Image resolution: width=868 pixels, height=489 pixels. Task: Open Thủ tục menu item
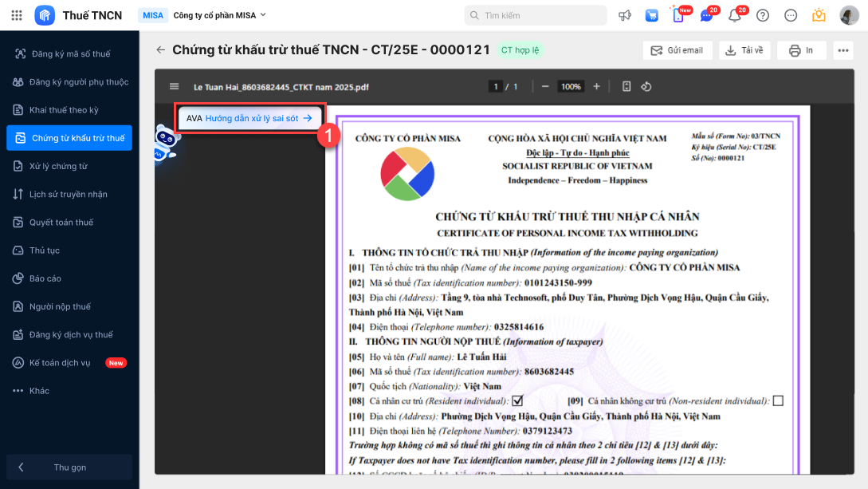pyautogui.click(x=69, y=250)
